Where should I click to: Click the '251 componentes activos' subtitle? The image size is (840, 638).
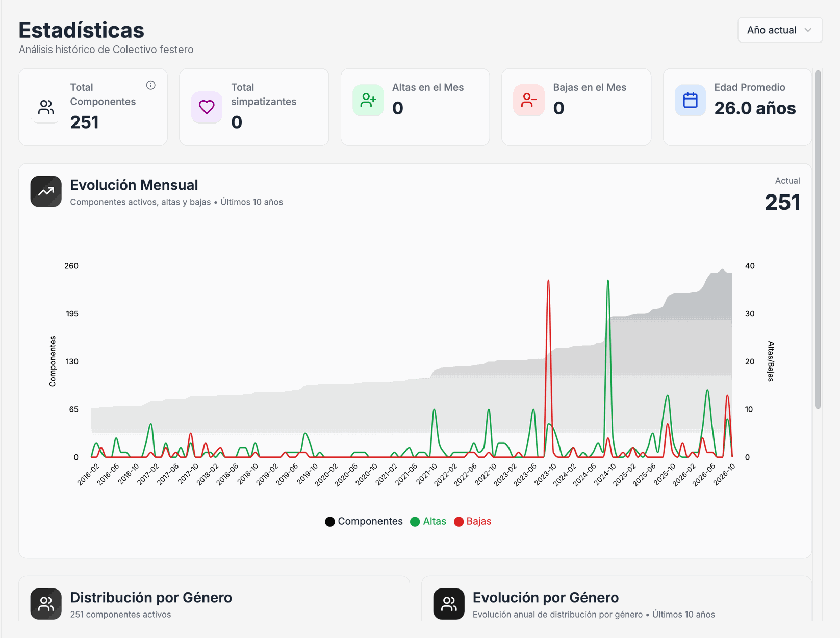pos(120,615)
